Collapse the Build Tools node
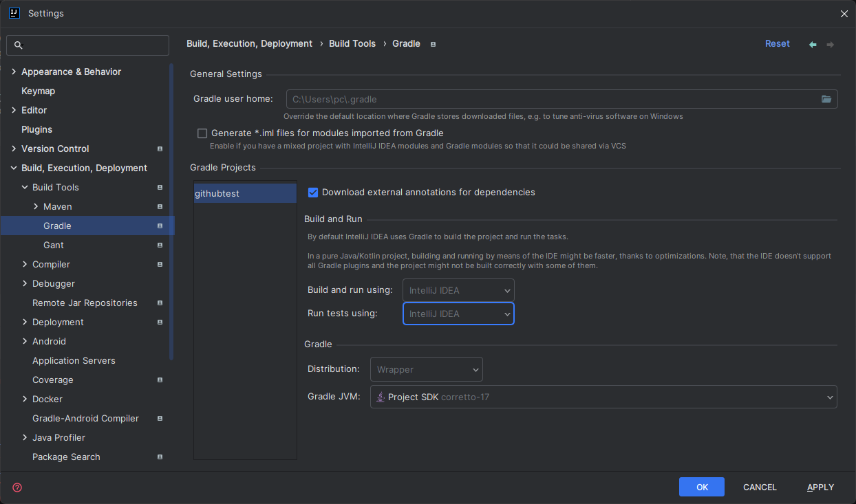This screenshot has width=856, height=504. coord(25,187)
